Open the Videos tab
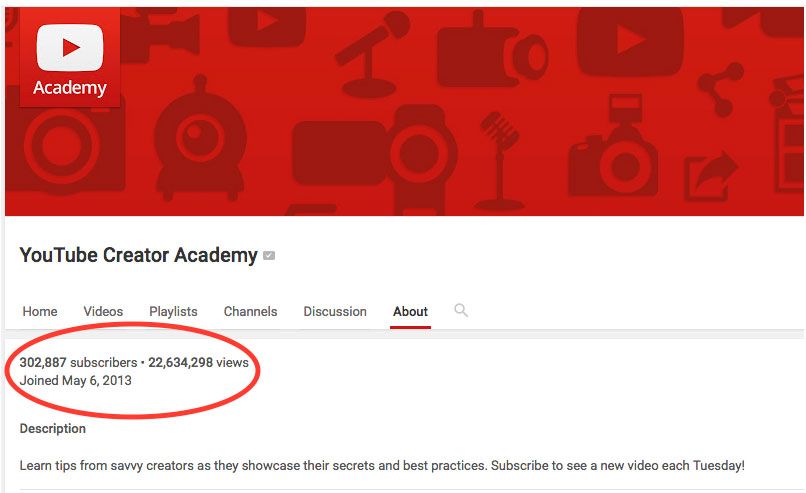The width and height of the screenshot is (806, 493). (x=103, y=312)
